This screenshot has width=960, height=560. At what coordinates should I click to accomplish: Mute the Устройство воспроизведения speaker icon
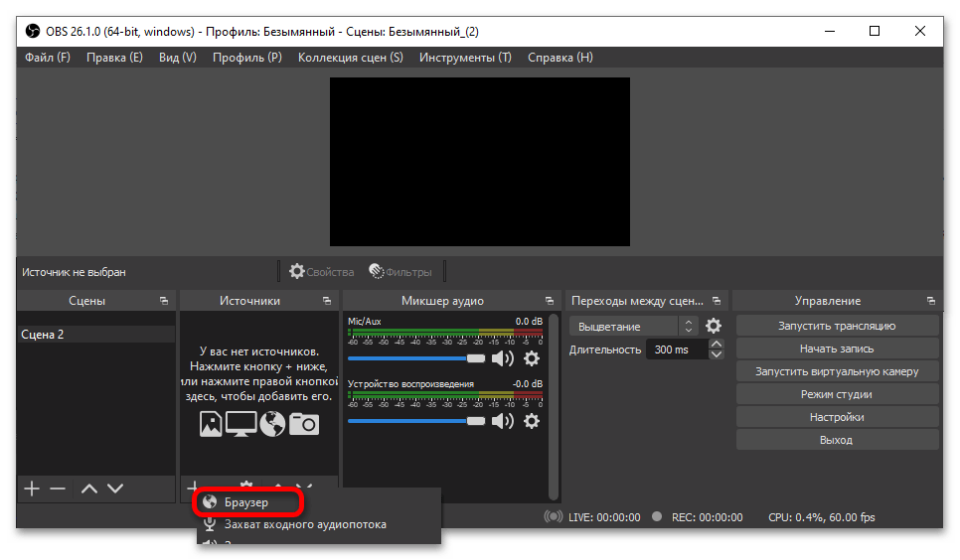click(503, 421)
